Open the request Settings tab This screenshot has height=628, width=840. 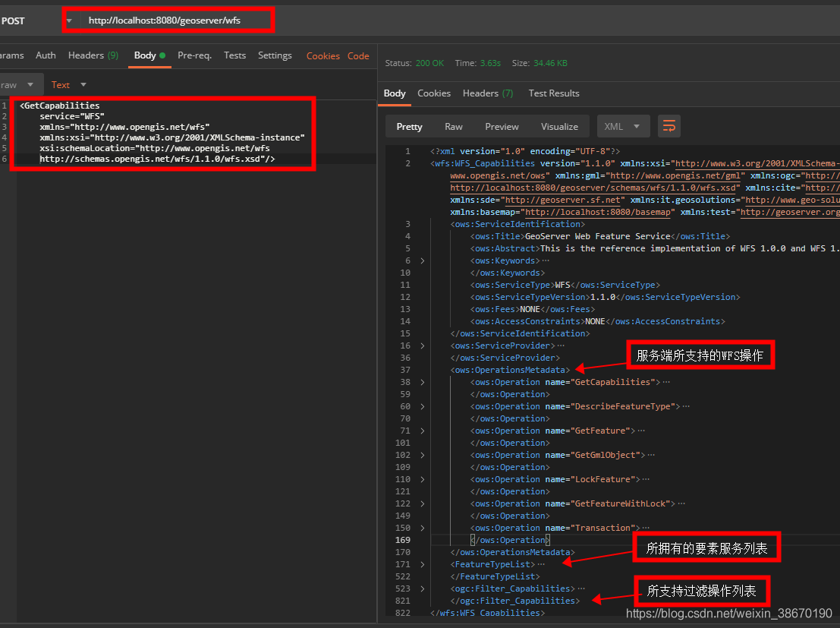[x=275, y=55]
